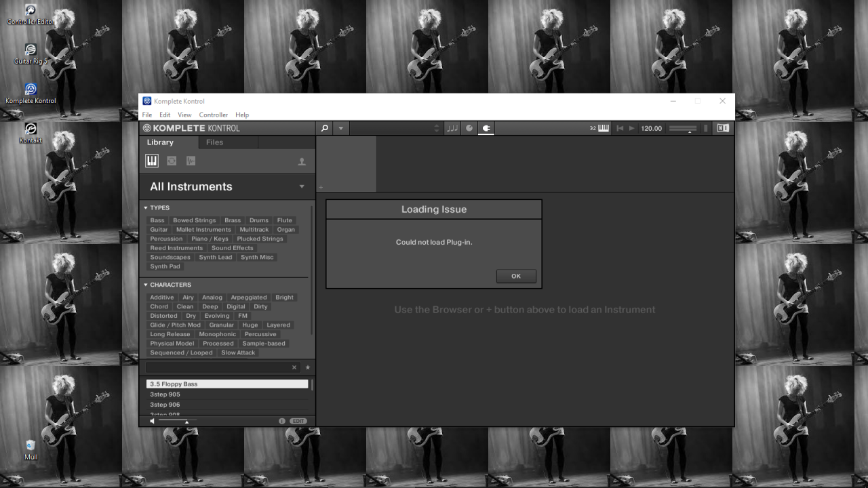Image resolution: width=868 pixels, height=488 pixels.
Task: Select the Slow Attack tag
Action: click(x=238, y=352)
